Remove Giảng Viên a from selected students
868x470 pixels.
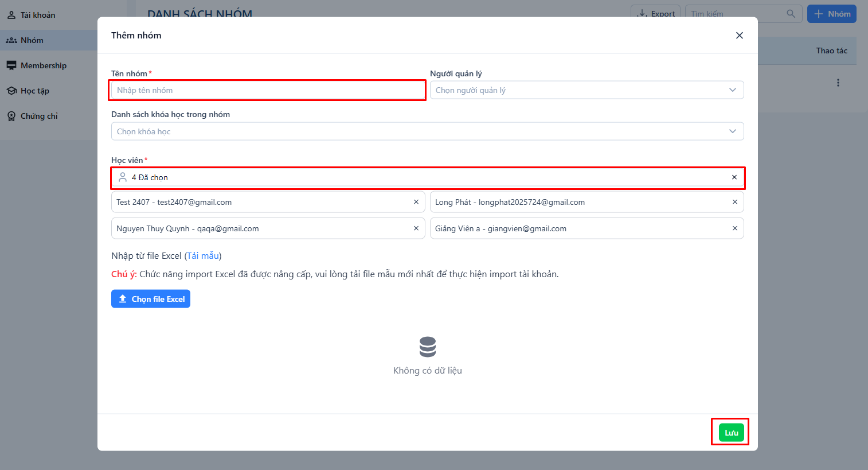(x=735, y=228)
